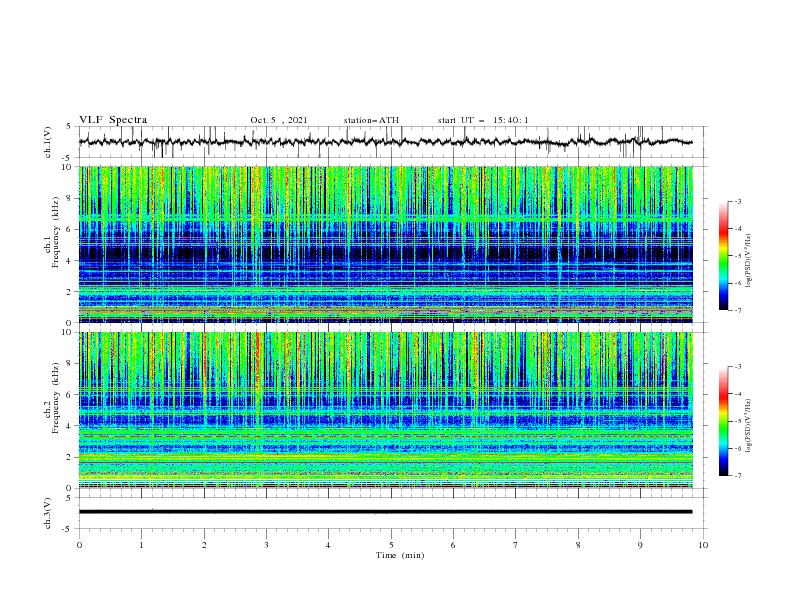The width and height of the screenshot is (792, 612).
Task: Click the ch.1 'Frequency (kHz)' axis label
Action: (56, 233)
